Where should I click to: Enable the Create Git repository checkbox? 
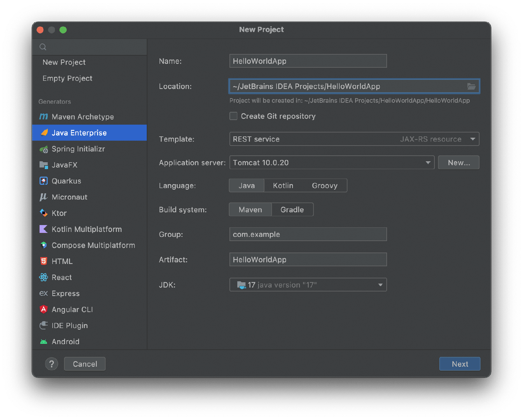(x=233, y=116)
